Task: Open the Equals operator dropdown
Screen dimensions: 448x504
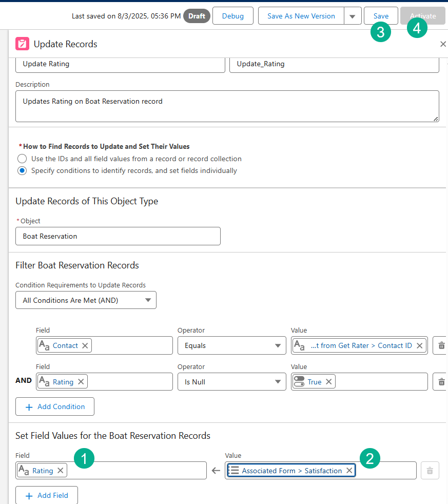Action: (x=231, y=346)
